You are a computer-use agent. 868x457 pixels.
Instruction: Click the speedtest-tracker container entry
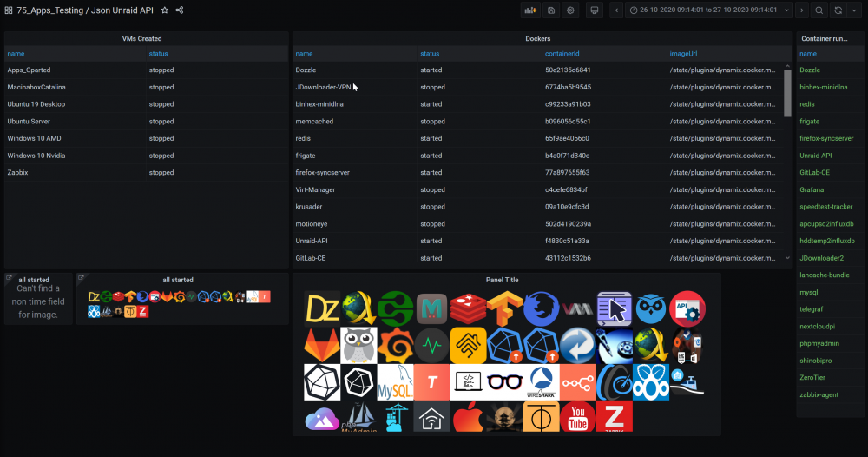[x=826, y=207]
